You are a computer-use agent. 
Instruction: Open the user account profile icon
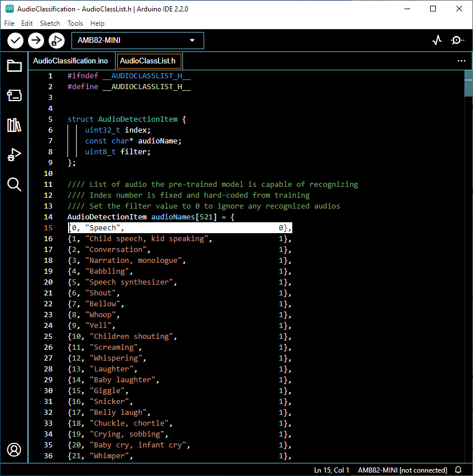click(x=14, y=449)
